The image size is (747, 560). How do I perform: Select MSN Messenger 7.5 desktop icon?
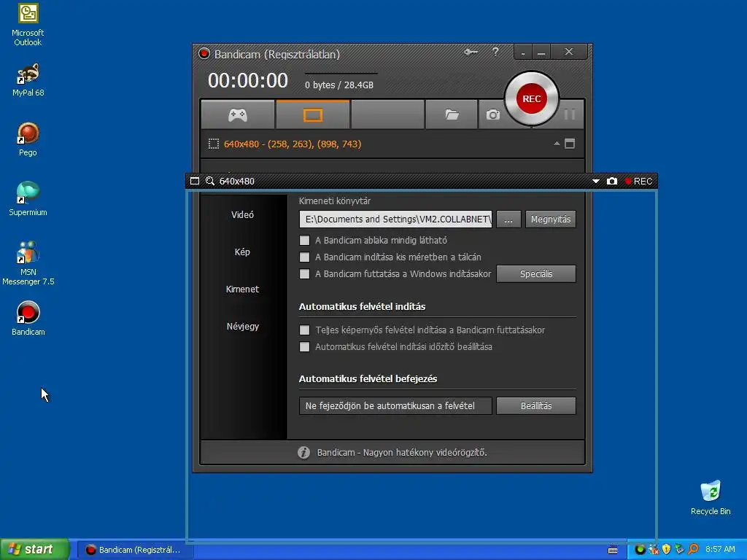[x=28, y=263]
